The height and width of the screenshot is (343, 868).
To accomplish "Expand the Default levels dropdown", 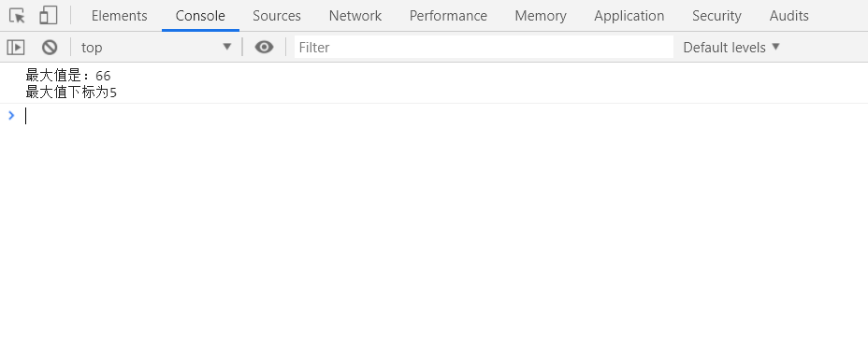I will pyautogui.click(x=731, y=48).
